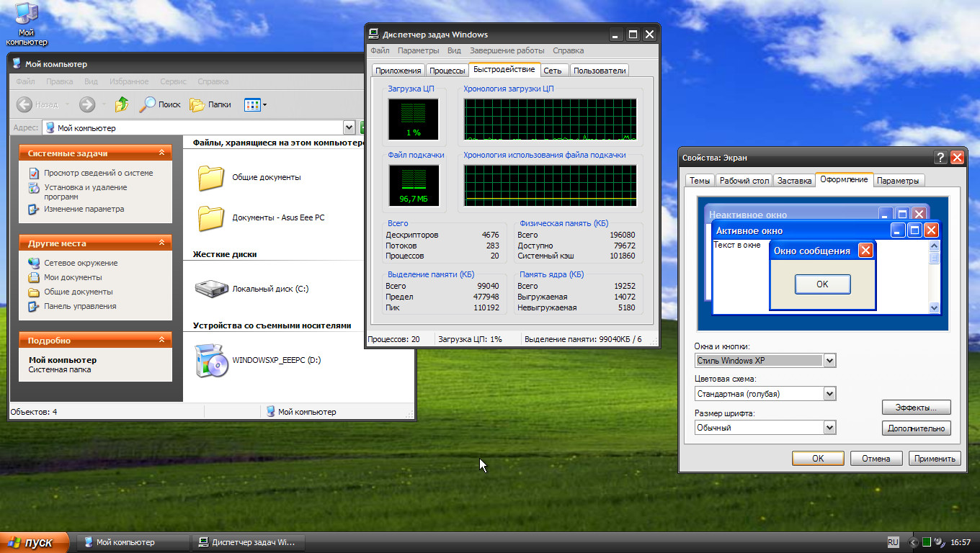Click the Эффекты... button

916,408
